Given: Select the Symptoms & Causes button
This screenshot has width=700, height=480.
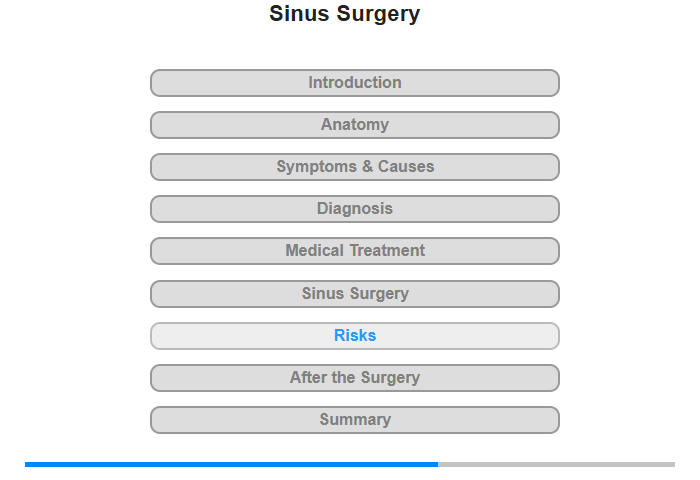Looking at the screenshot, I should coord(355,167).
